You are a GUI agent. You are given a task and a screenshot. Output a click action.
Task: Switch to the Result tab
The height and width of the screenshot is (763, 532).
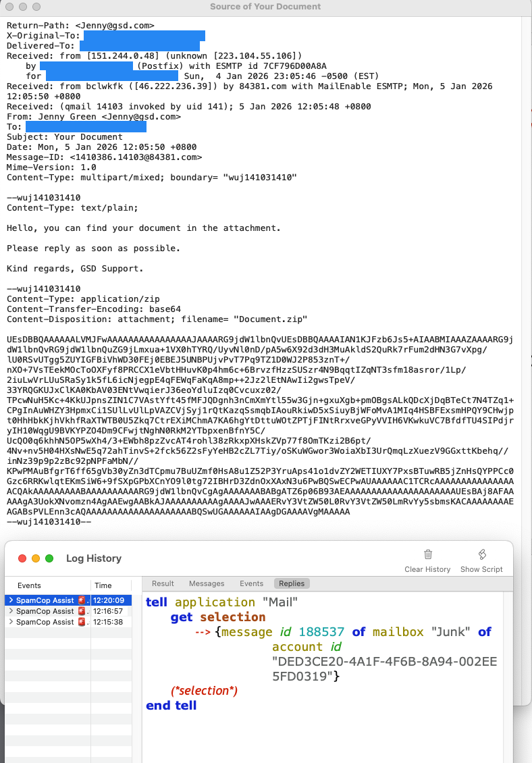tap(163, 583)
